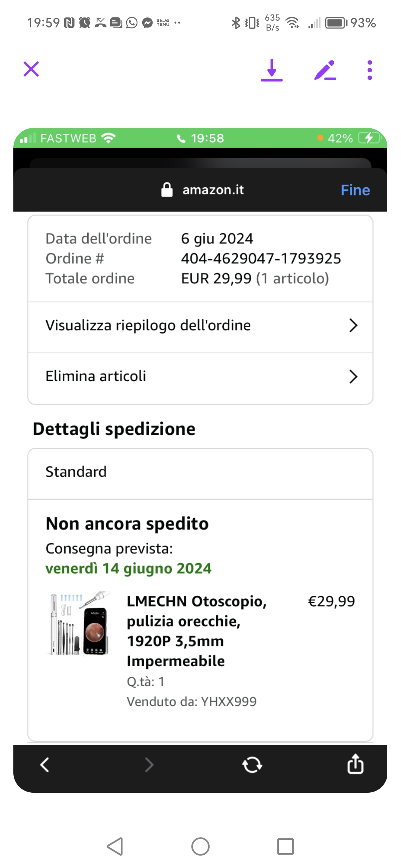Tap the Android home circle button

[x=200, y=846]
